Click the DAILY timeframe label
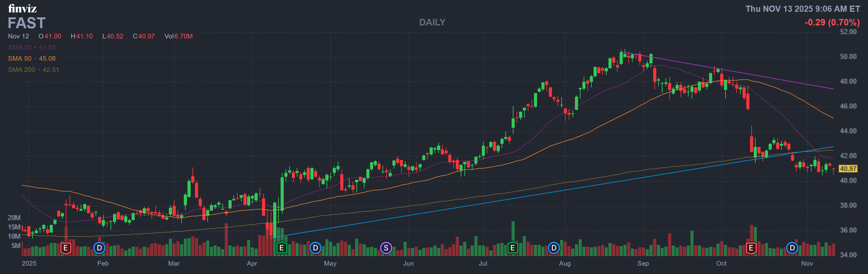Image resolution: width=868 pixels, height=274 pixels. 432,23
